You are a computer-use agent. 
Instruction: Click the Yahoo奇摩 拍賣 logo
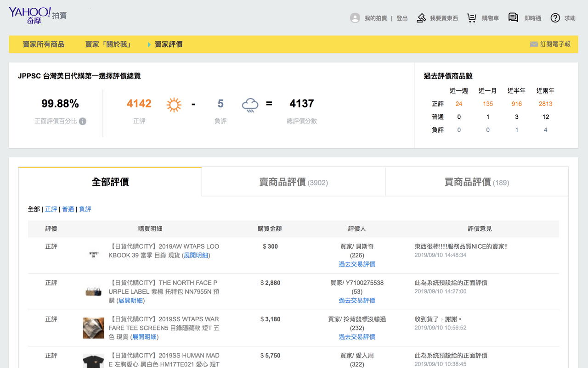[38, 16]
